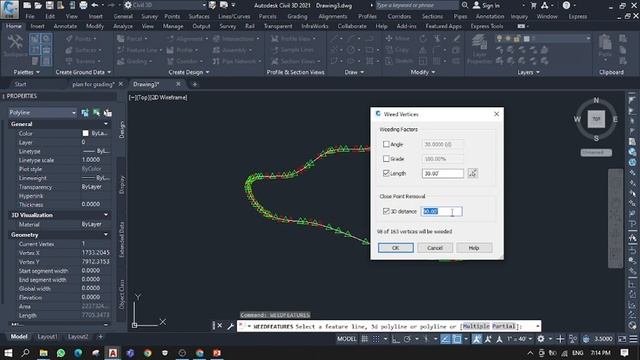640x360 pixels.
Task: Click the Undo arrow icon
Action: click(x=95, y=5)
